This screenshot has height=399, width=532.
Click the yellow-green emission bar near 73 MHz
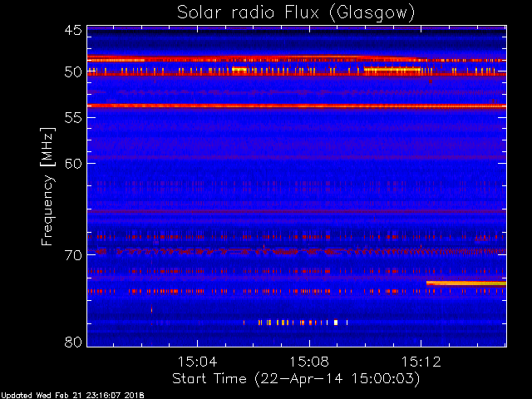coord(466,283)
